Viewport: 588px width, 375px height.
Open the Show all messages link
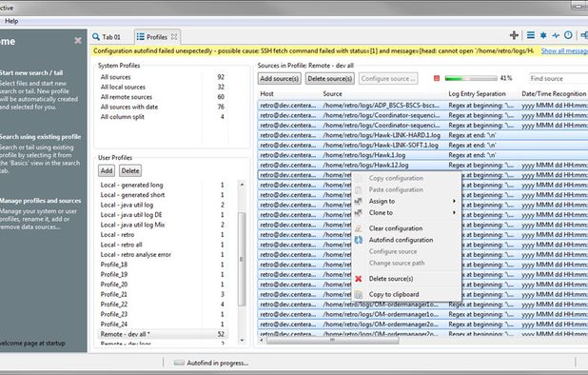[564, 51]
